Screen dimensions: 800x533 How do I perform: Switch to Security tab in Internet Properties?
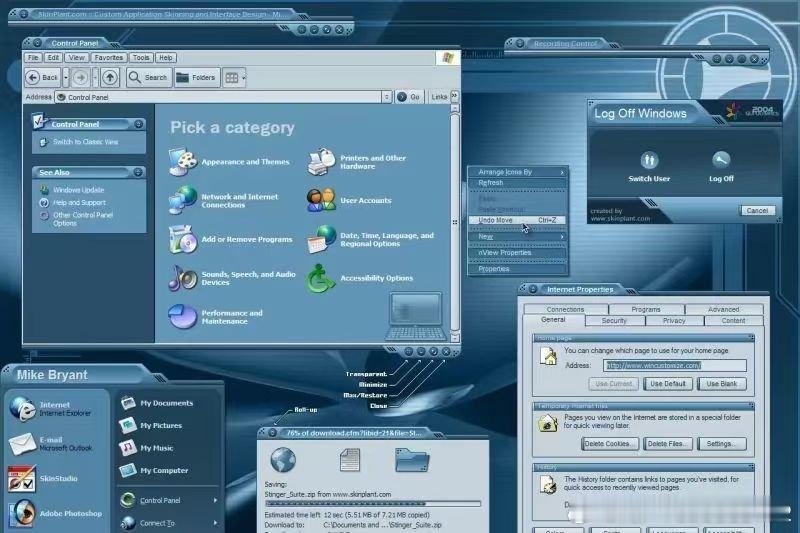pyautogui.click(x=614, y=321)
